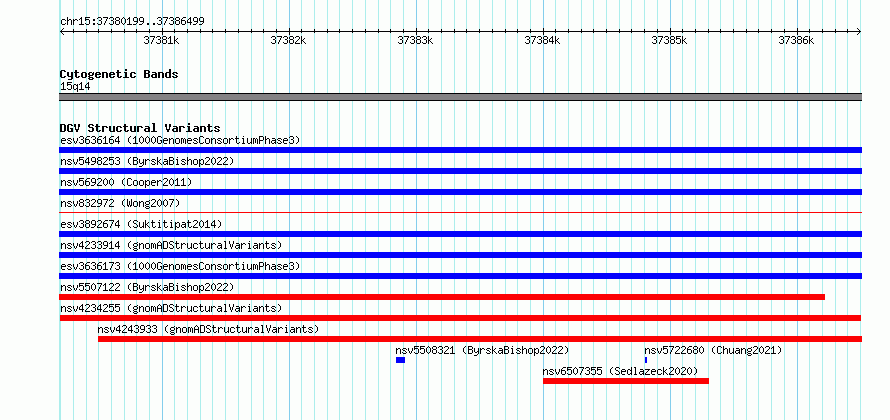Click the esv3892674 Suktitipat2014 variant bar

tap(460, 234)
